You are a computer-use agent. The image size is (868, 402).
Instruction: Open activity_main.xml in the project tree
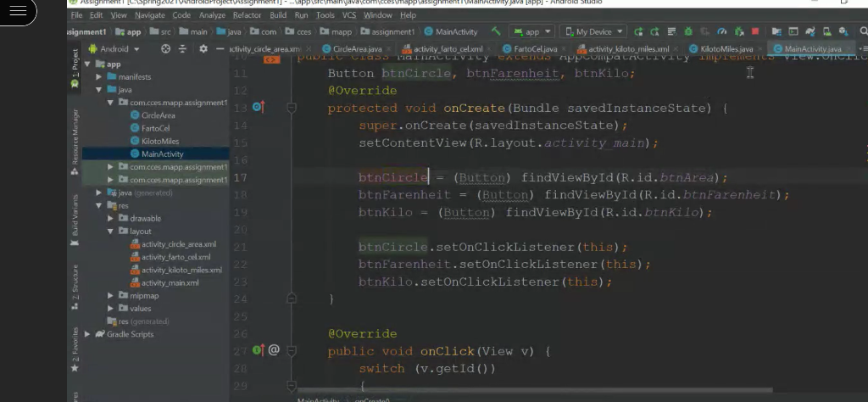click(170, 283)
